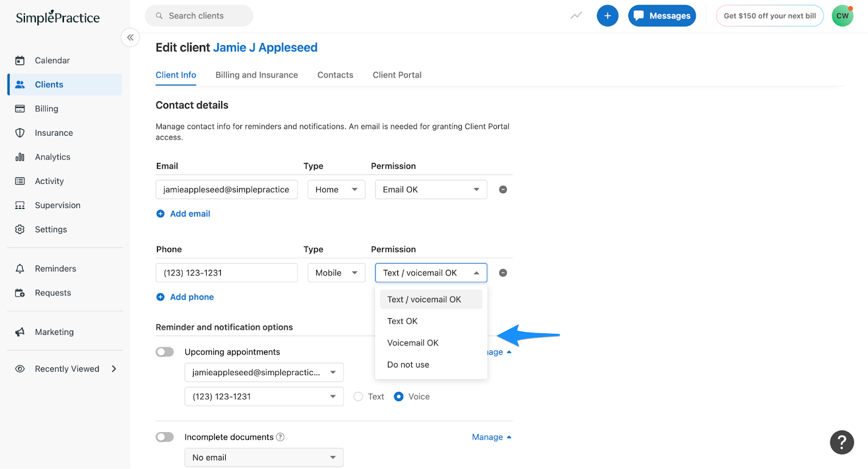Viewport: 868px width, 469px height.
Task: Open the CW account avatar
Action: (x=843, y=16)
